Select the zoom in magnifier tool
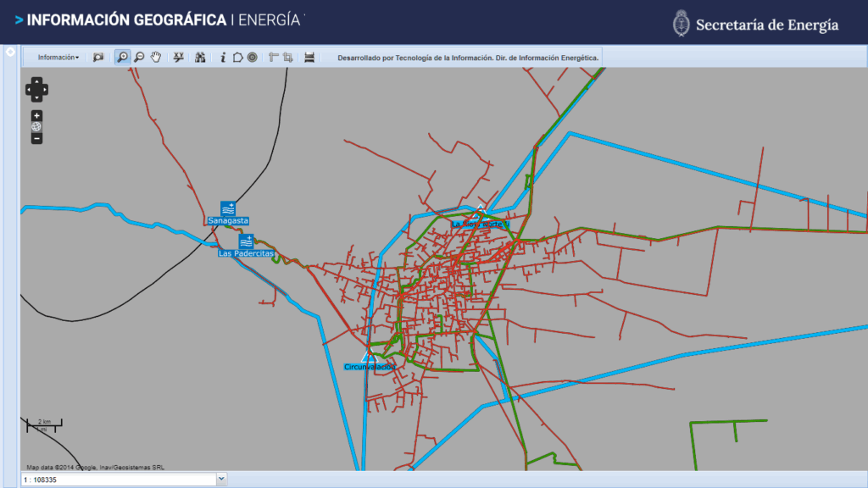The image size is (868, 488). (123, 58)
